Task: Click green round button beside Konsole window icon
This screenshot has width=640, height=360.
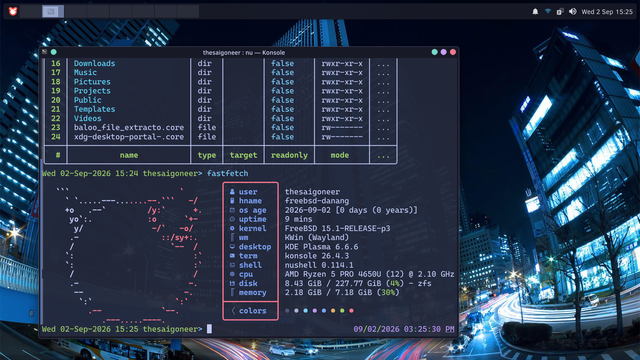Action: (x=53, y=52)
